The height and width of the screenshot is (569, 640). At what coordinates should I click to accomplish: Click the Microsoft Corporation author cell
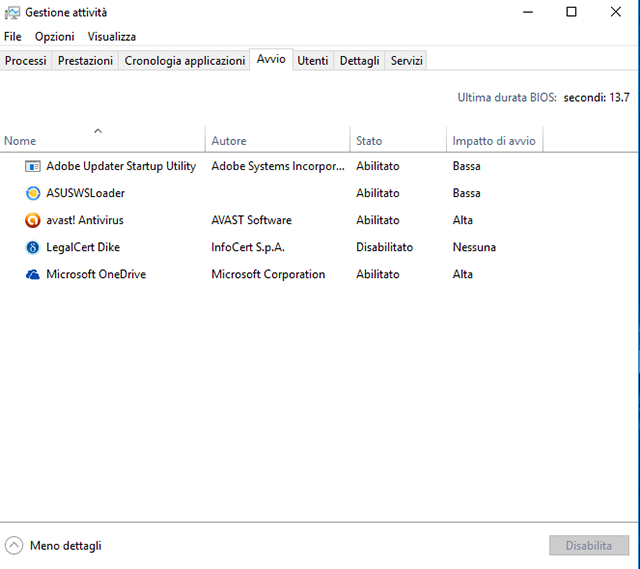[268, 274]
